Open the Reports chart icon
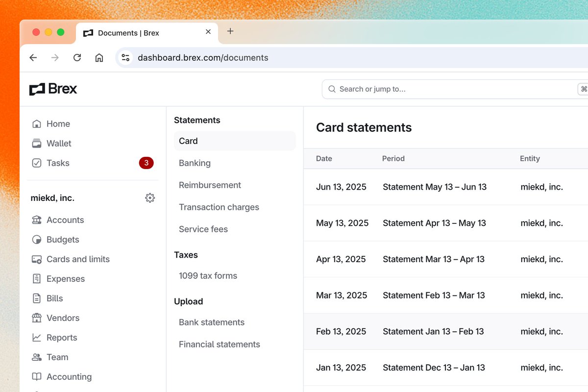This screenshot has height=392, width=588. tap(37, 338)
